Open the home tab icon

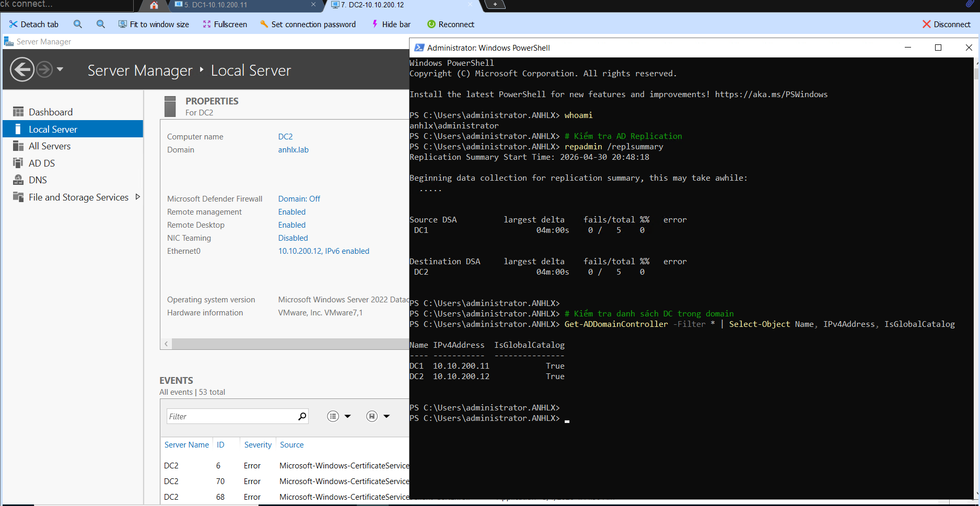(x=154, y=5)
